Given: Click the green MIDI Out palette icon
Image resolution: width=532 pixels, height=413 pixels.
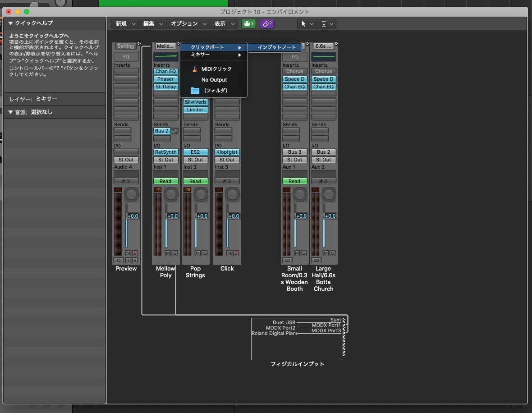Looking at the screenshot, I should (x=248, y=24).
